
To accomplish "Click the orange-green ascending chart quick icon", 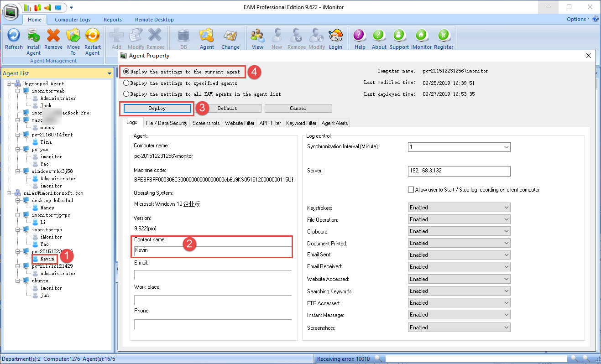I will click(48, 7).
